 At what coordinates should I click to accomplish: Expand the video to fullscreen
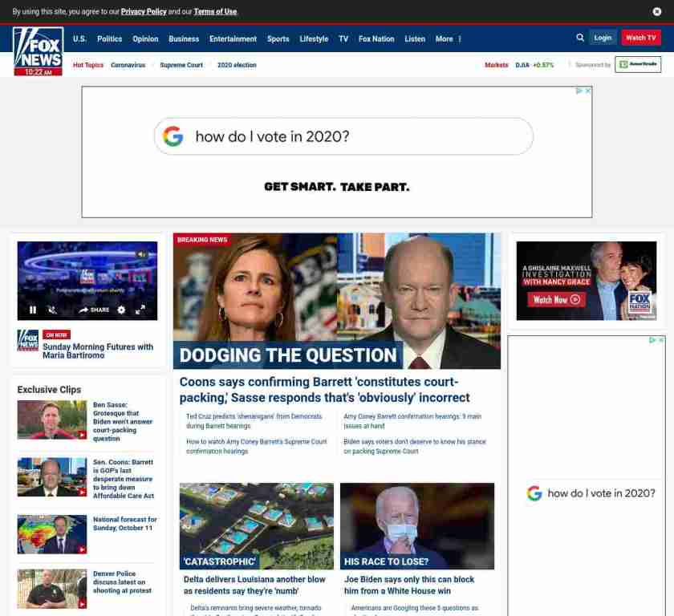point(140,310)
